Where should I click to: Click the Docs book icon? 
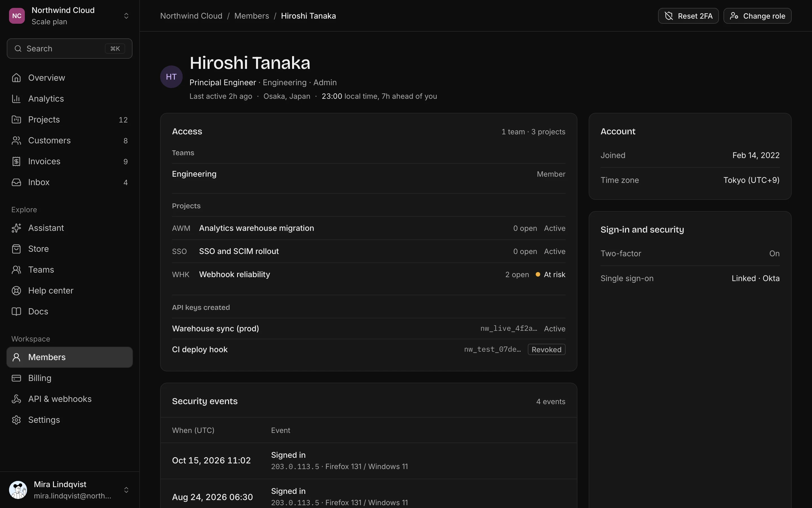16,312
